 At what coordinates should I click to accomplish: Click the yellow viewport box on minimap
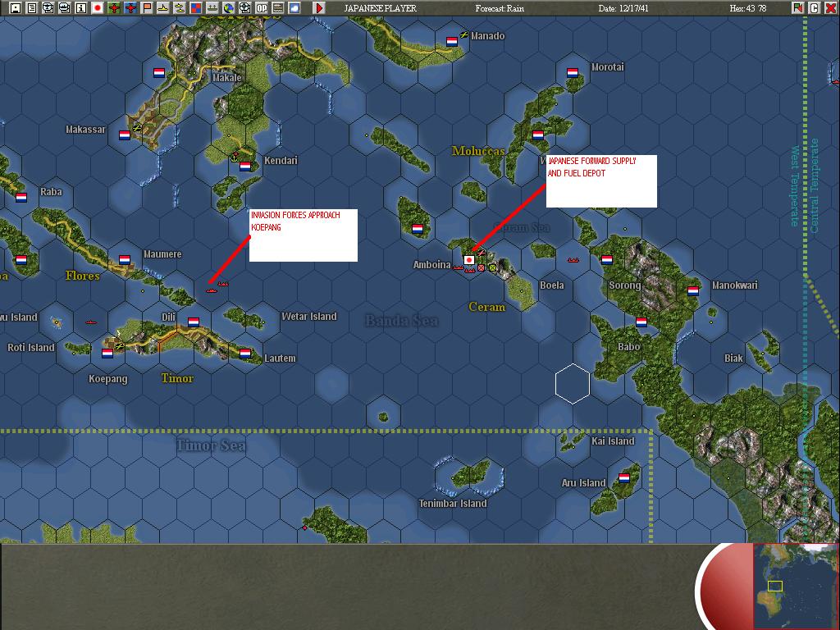[774, 586]
